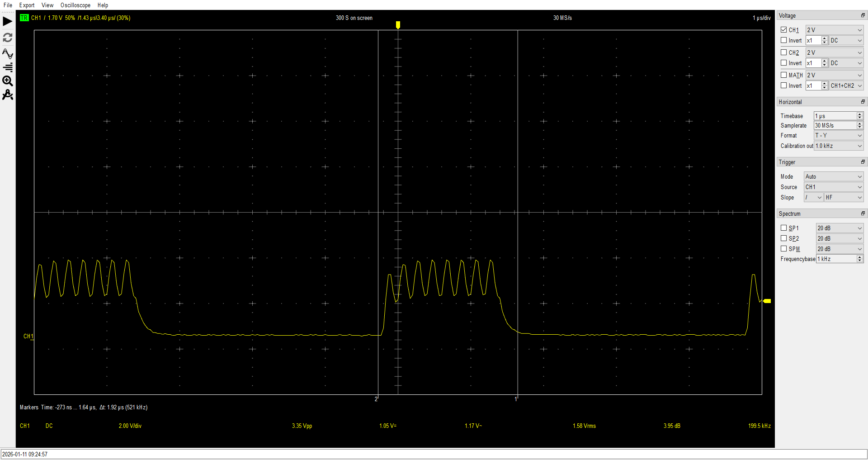Screen dimensions: 868x460
Task: Undock the Voltage panel using its float icon
Action: tap(863, 15)
